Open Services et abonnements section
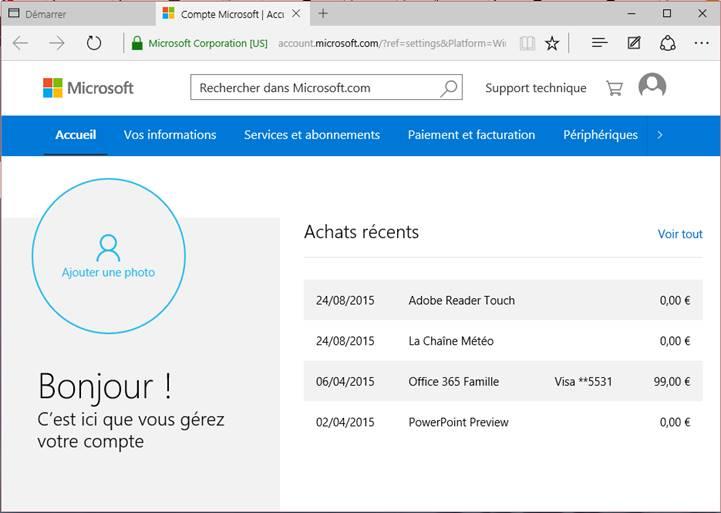Viewport: 721px width, 513px height. coord(312,135)
